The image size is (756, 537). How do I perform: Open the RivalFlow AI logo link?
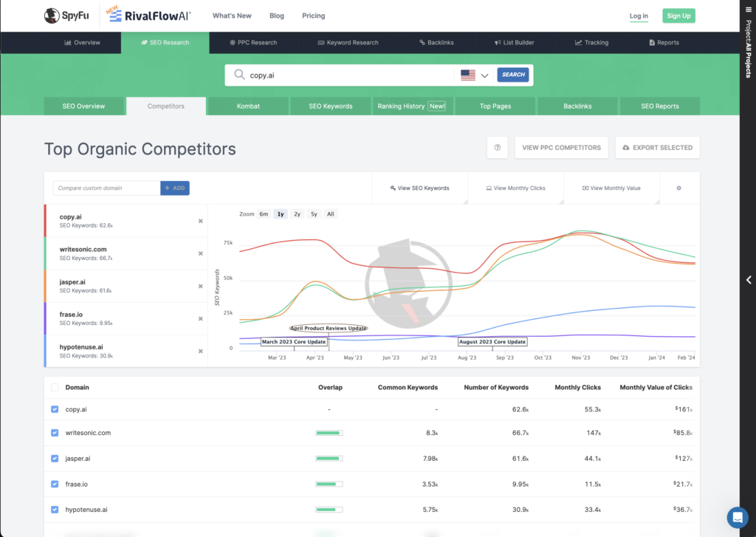(x=149, y=15)
